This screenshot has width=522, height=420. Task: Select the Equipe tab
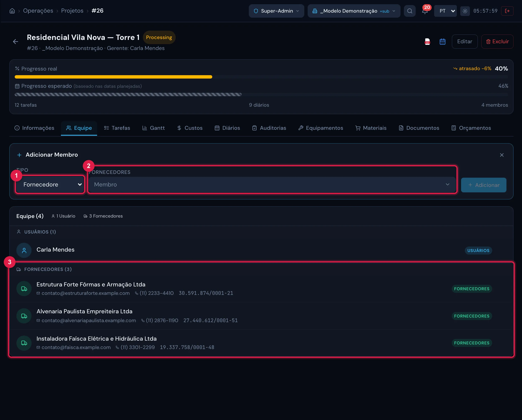(x=79, y=128)
